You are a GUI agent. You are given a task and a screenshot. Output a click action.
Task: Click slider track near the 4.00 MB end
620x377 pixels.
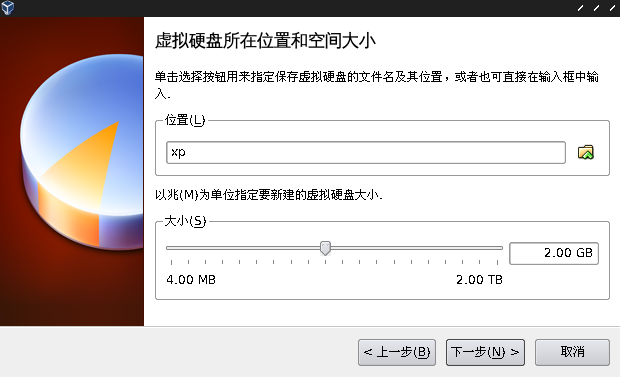click(178, 248)
